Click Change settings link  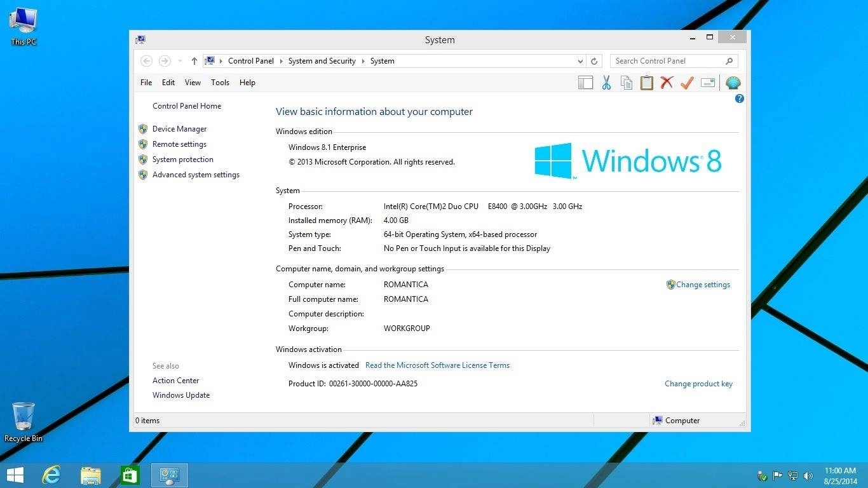coord(703,285)
